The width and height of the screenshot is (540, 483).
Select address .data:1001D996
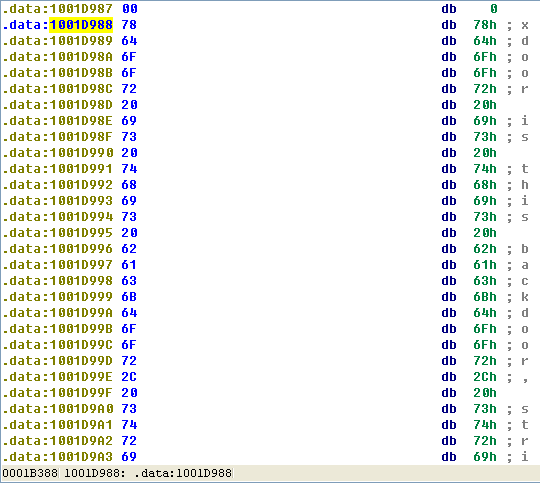pos(58,249)
